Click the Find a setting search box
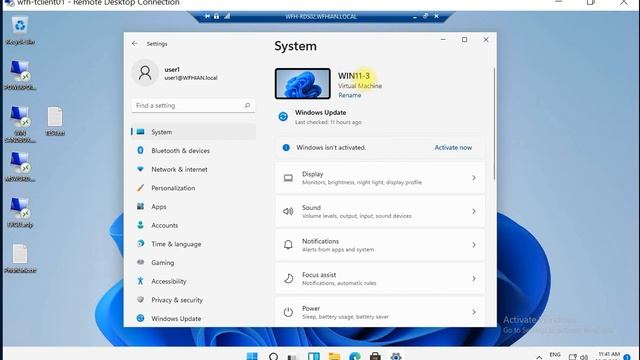 193,105
